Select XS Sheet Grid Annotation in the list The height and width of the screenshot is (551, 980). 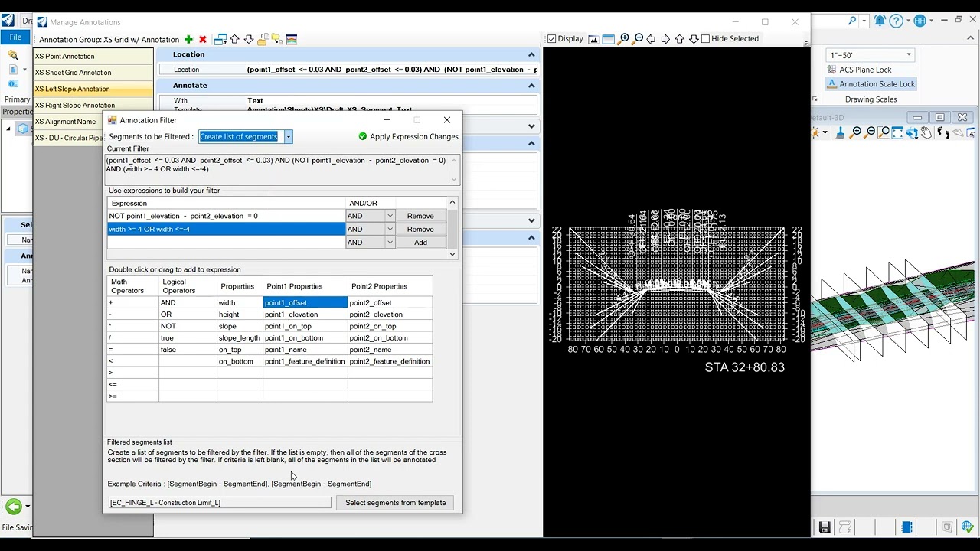coord(93,73)
